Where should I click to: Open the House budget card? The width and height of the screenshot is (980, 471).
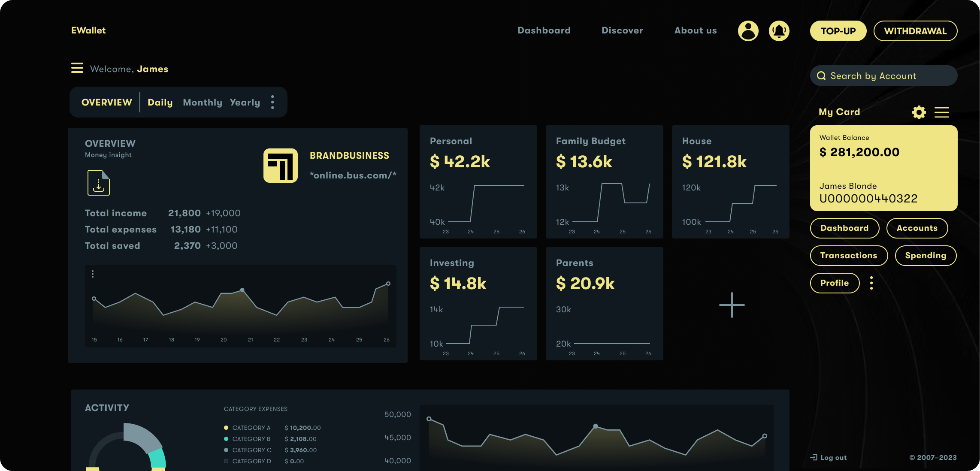(x=731, y=182)
